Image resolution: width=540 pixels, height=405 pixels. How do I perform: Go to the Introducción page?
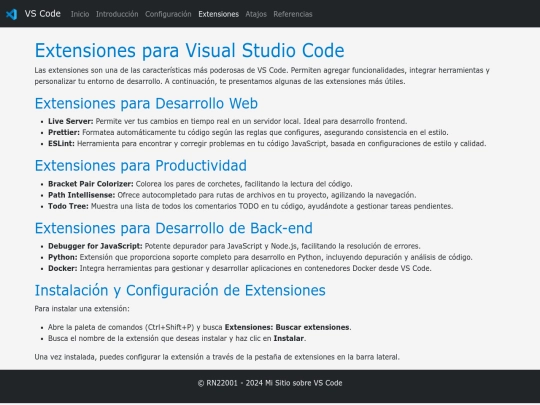117,14
